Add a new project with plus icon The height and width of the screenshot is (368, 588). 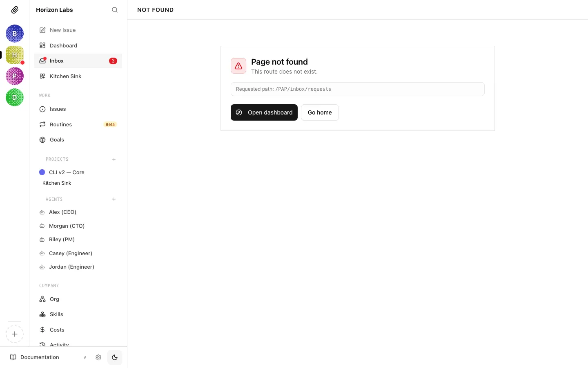click(x=114, y=159)
